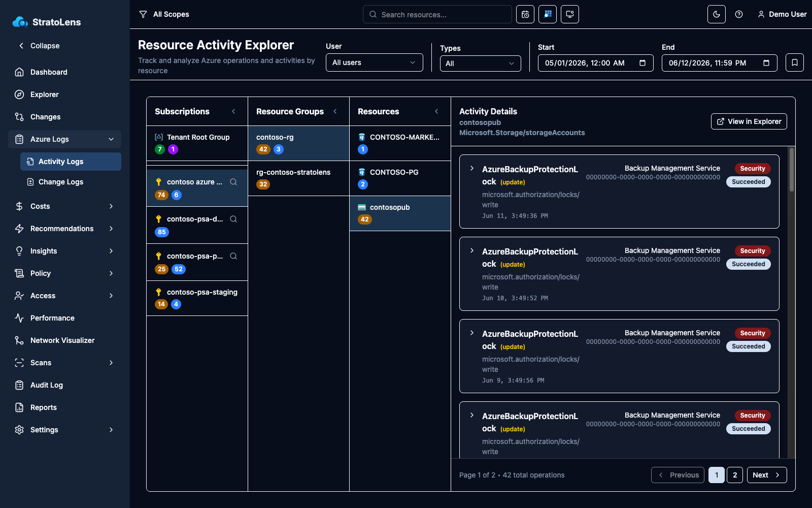The width and height of the screenshot is (812, 508).
Task: Select contoso-rg resource group
Action: pyautogui.click(x=298, y=143)
